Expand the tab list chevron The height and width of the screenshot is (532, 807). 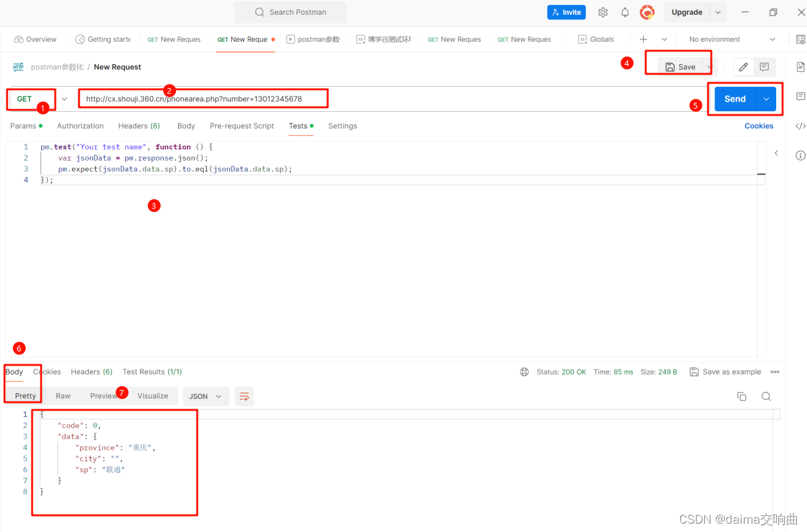point(664,39)
